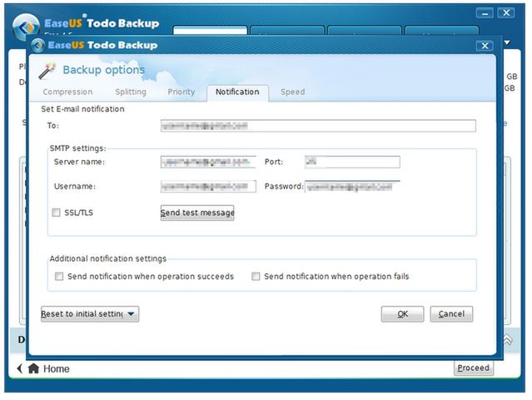Close the Backup options dialog

point(485,46)
